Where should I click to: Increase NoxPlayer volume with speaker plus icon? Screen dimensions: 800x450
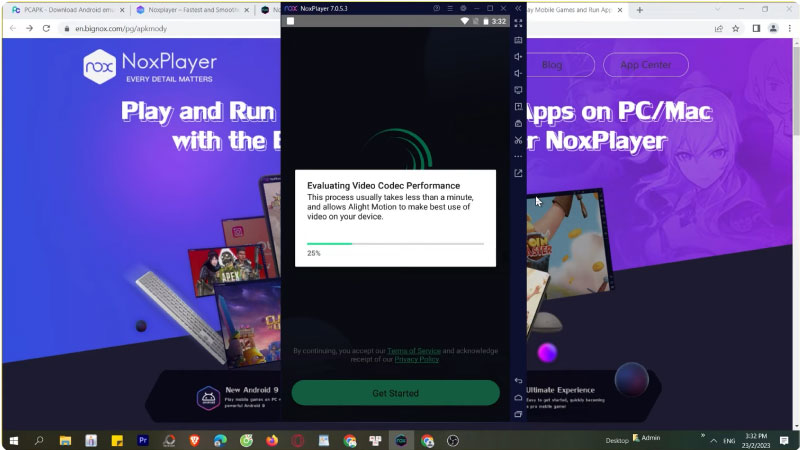[518, 57]
